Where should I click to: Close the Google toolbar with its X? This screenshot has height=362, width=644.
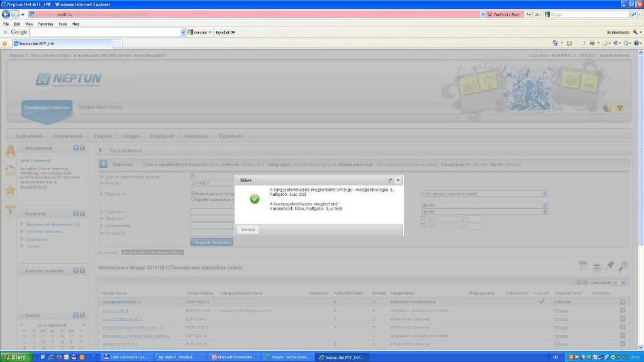tap(5, 32)
